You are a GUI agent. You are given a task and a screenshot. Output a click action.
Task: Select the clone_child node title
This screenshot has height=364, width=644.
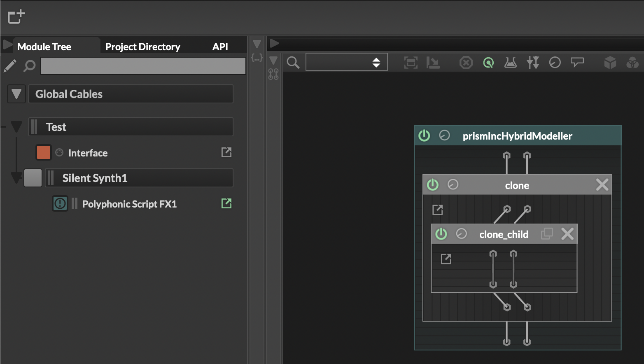coord(504,234)
